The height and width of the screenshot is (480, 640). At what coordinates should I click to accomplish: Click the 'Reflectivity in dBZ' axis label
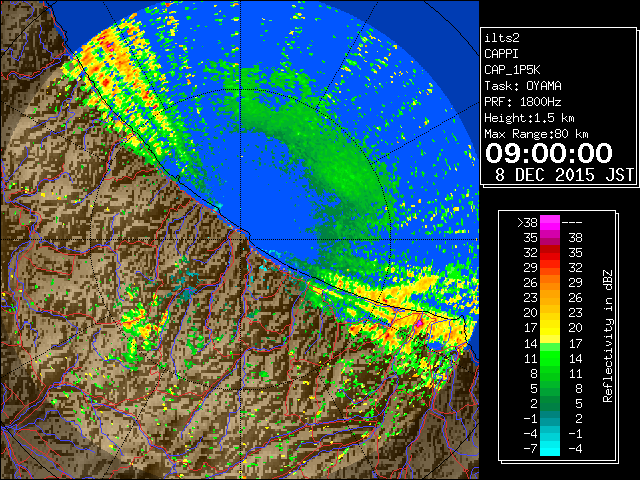pos(608,336)
